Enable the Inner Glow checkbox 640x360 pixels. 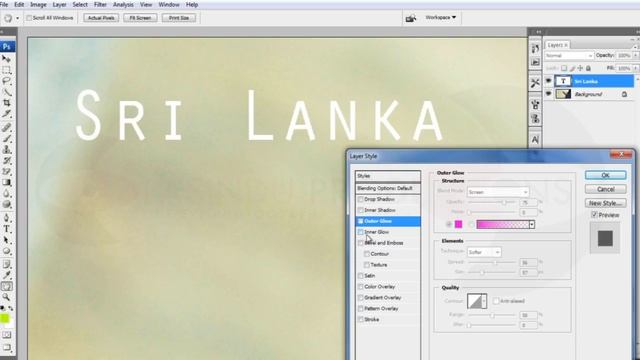(x=360, y=232)
